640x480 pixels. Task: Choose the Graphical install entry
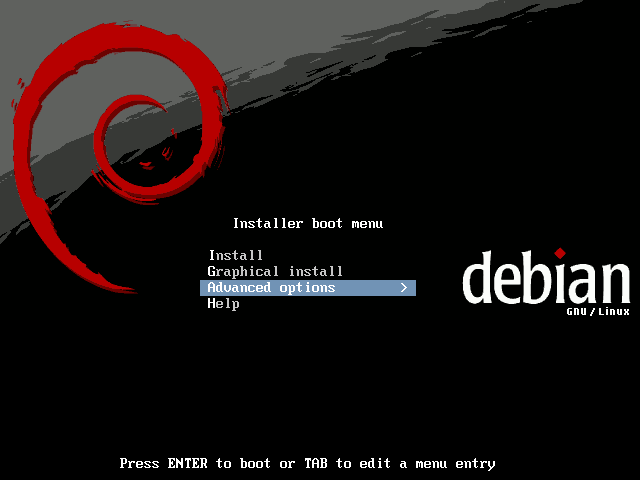click(275, 272)
